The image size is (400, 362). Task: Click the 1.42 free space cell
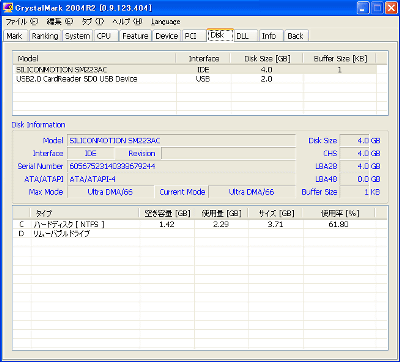[167, 224]
